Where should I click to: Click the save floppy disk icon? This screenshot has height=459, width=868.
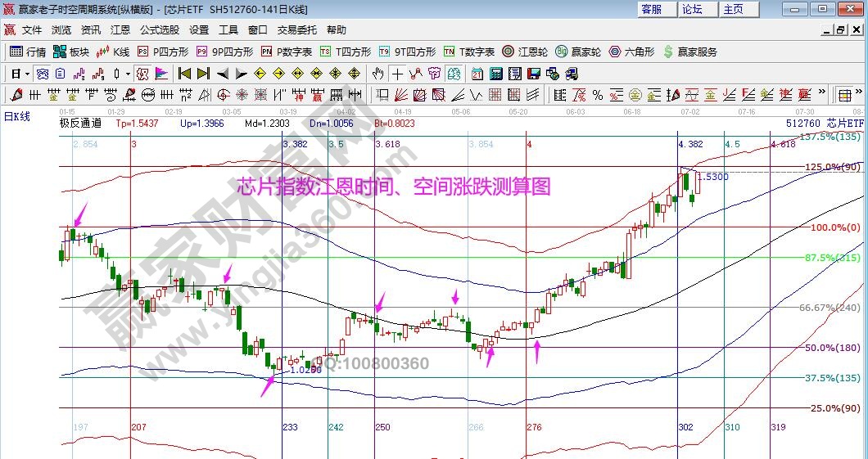[x=534, y=74]
